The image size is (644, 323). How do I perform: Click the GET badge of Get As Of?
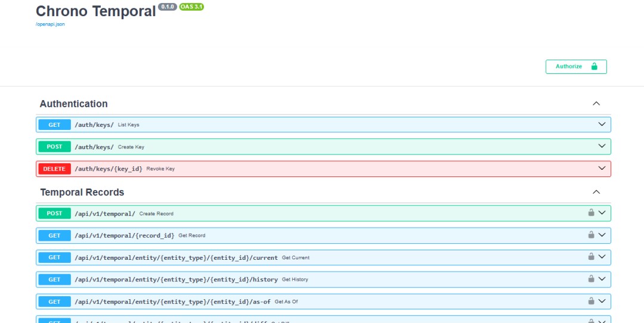click(55, 302)
